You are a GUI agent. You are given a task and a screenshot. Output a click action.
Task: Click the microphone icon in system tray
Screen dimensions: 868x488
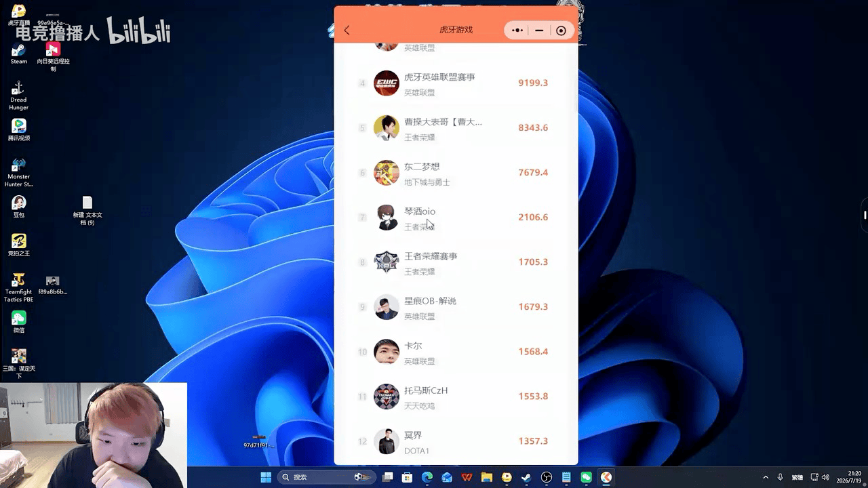pos(781,477)
